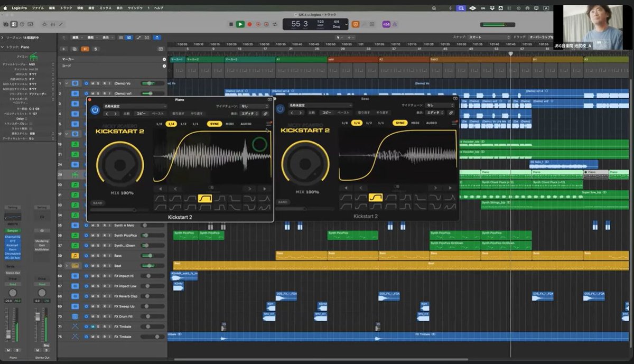The image size is (634, 364).
Task: Toggle power on Bass Kickstart 2 plugin
Action: point(281,110)
